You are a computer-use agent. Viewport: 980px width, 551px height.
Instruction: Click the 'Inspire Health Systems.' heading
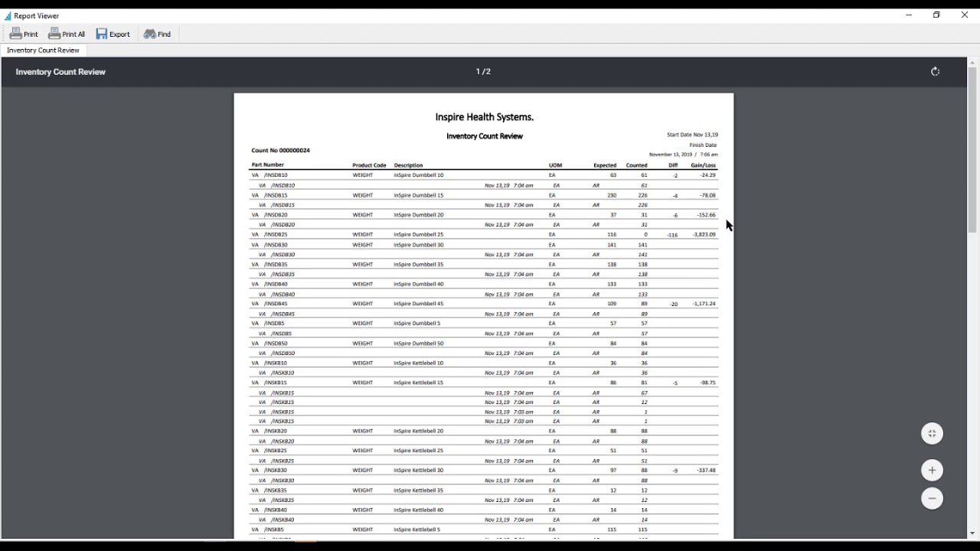(x=485, y=117)
